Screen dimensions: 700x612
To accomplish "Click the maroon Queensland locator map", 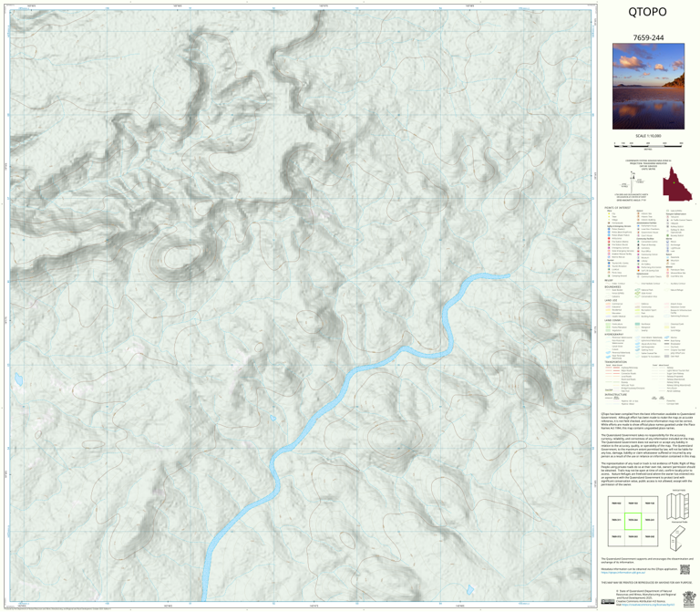I will tap(677, 183).
